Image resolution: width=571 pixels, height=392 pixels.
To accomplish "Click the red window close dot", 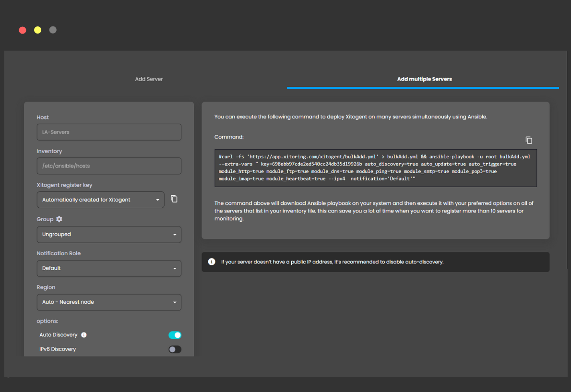I will (x=23, y=30).
